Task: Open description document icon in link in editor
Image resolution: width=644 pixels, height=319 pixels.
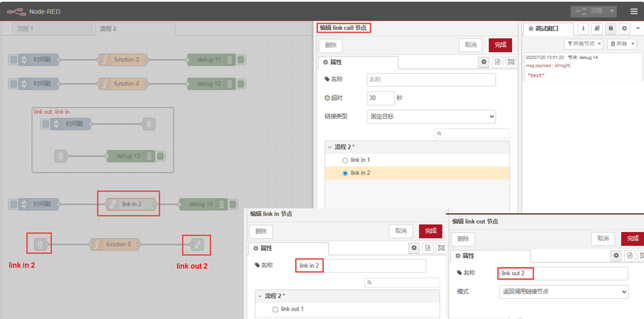Action: click(428, 248)
